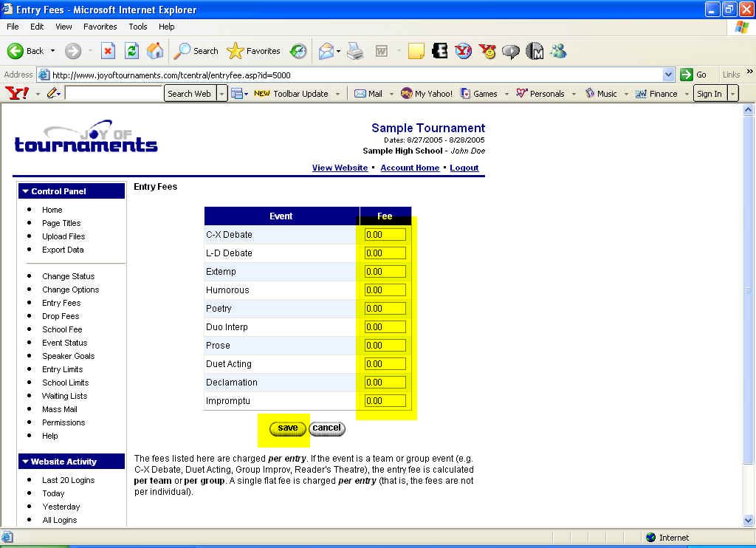Go to the browser Home page icon
The height and width of the screenshot is (548, 756).
(155, 51)
